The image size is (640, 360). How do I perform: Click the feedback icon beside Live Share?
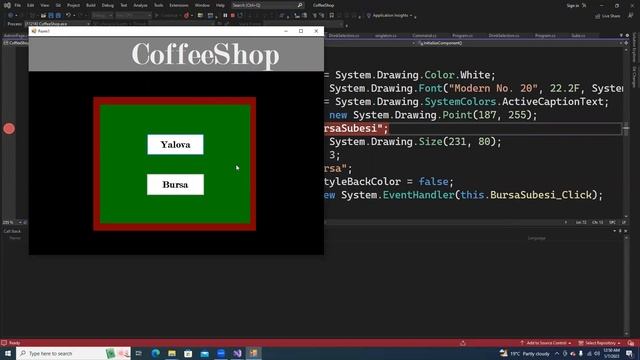pos(631,16)
